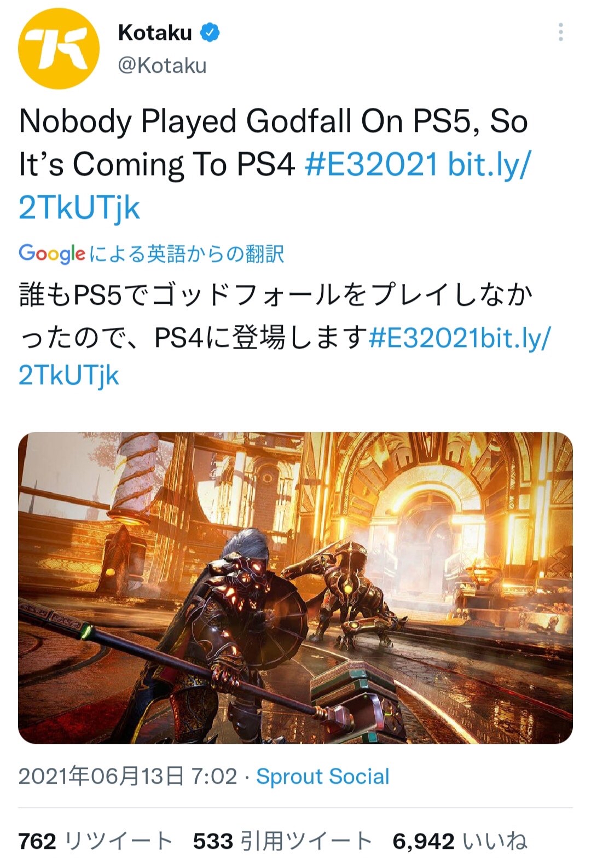Click the Kotaku display name
591x868 pixels.
[155, 33]
